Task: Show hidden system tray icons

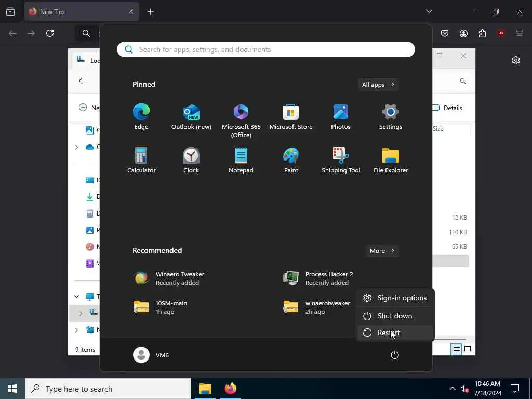Action: 453,389
